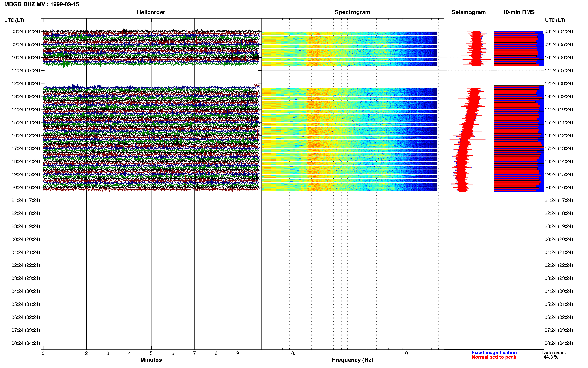Click minute tick '5' on Helicorder axis
The height and width of the screenshot is (368, 588).
[x=151, y=353]
